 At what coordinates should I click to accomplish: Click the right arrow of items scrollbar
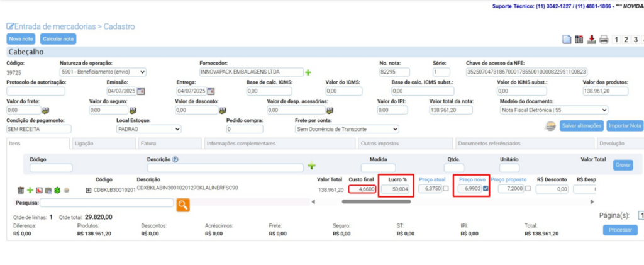point(592,201)
